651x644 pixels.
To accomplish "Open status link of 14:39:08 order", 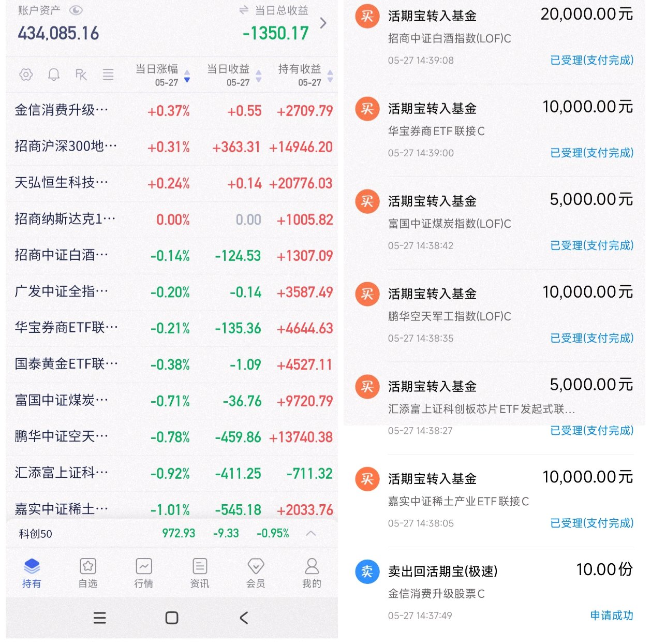I will click(592, 60).
